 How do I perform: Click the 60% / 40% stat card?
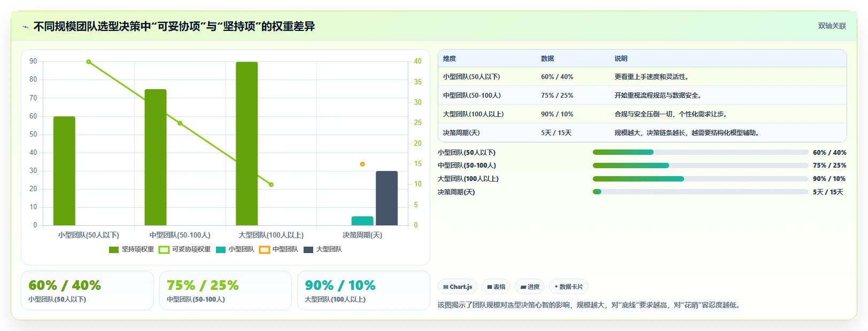click(87, 290)
